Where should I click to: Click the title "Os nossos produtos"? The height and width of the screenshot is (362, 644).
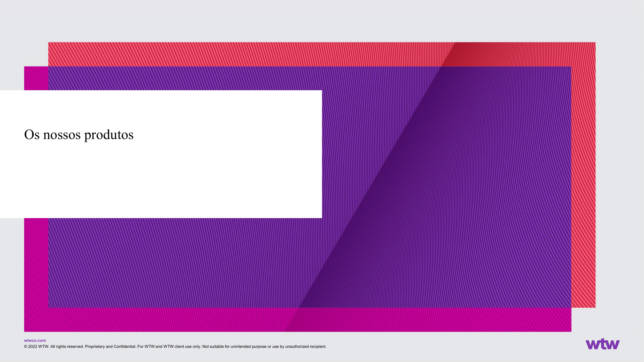tap(79, 135)
